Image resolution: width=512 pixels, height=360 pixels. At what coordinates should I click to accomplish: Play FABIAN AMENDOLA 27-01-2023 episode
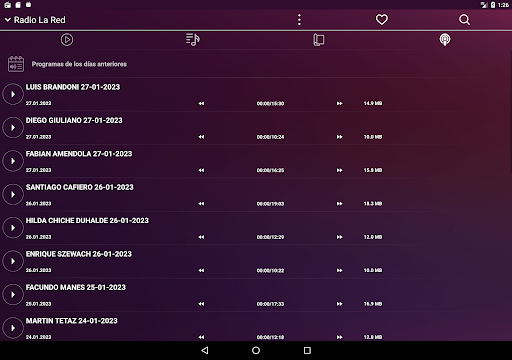pos(13,161)
